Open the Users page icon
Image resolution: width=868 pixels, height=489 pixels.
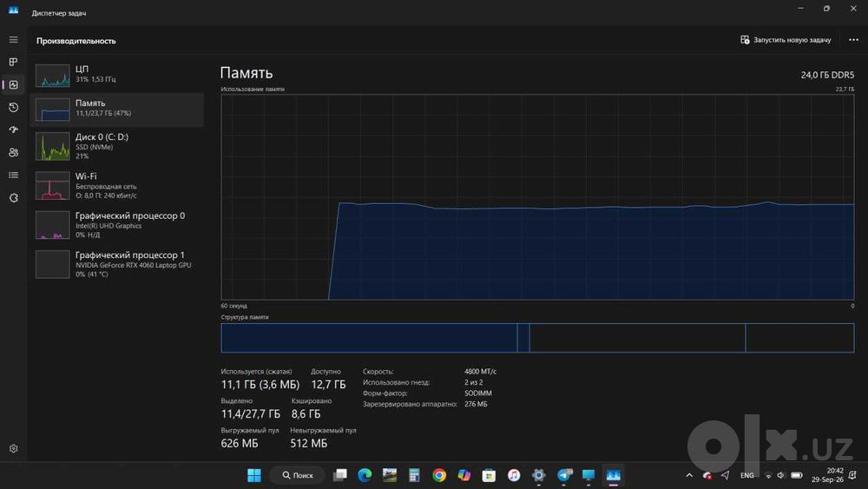pyautogui.click(x=13, y=152)
